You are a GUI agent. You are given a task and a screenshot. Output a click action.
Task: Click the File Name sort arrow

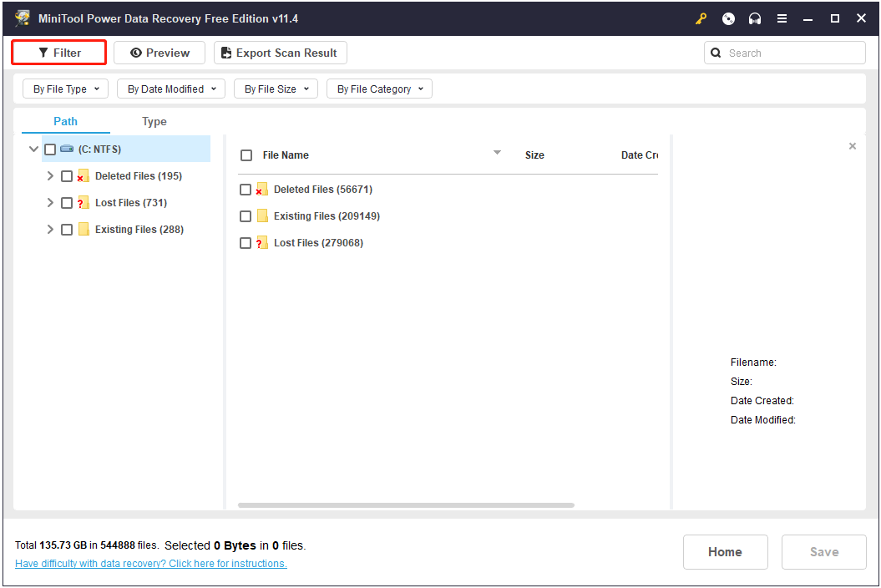(x=497, y=153)
